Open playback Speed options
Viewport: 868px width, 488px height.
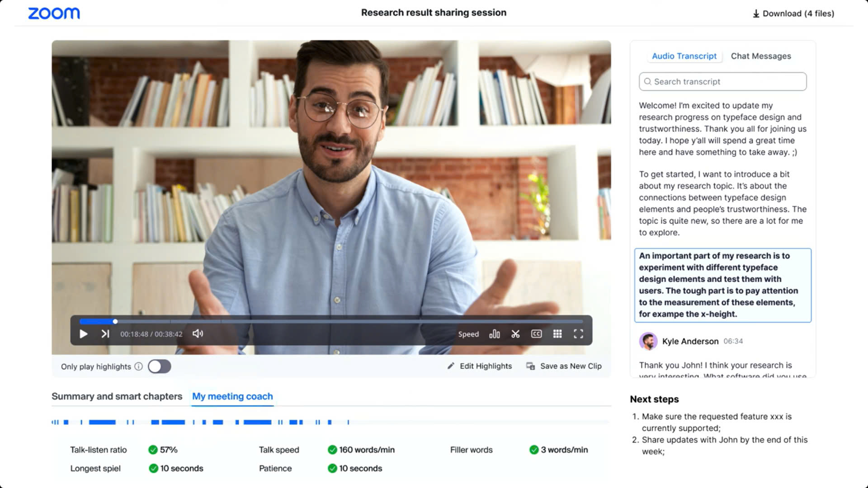point(468,334)
